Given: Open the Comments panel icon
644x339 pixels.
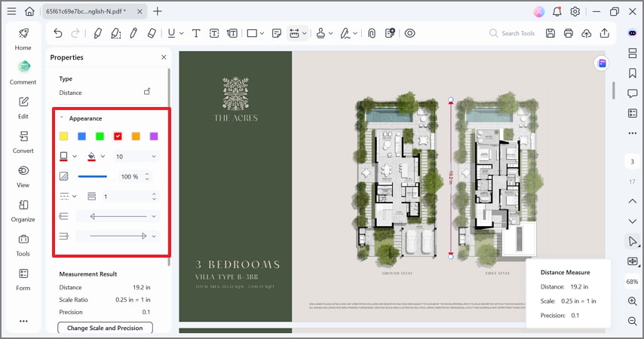Looking at the screenshot, I should point(633,93).
